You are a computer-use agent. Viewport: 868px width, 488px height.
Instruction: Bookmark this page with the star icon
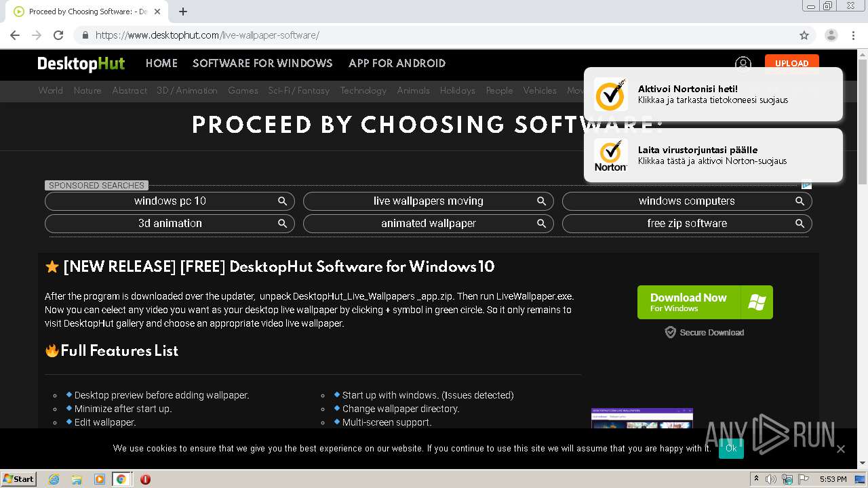tap(804, 35)
